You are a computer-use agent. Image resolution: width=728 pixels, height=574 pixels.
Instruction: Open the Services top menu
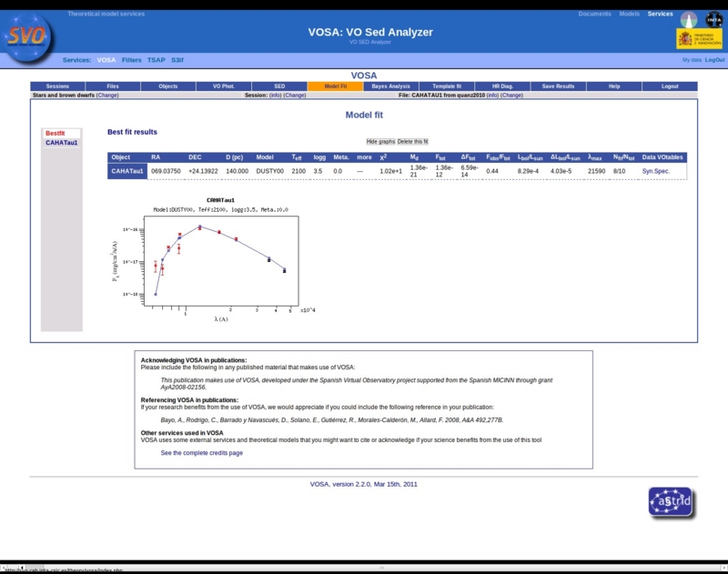click(x=661, y=14)
